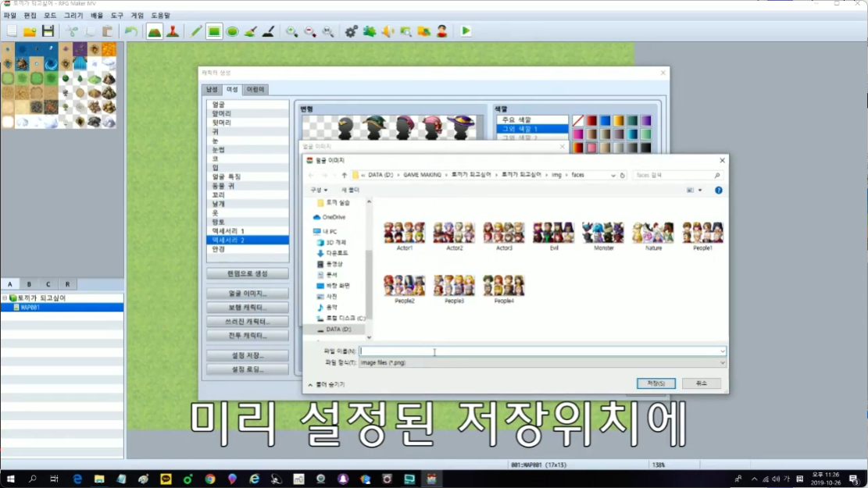Select the blue color swatch
Viewport: 868px width, 488px height.
click(605, 120)
